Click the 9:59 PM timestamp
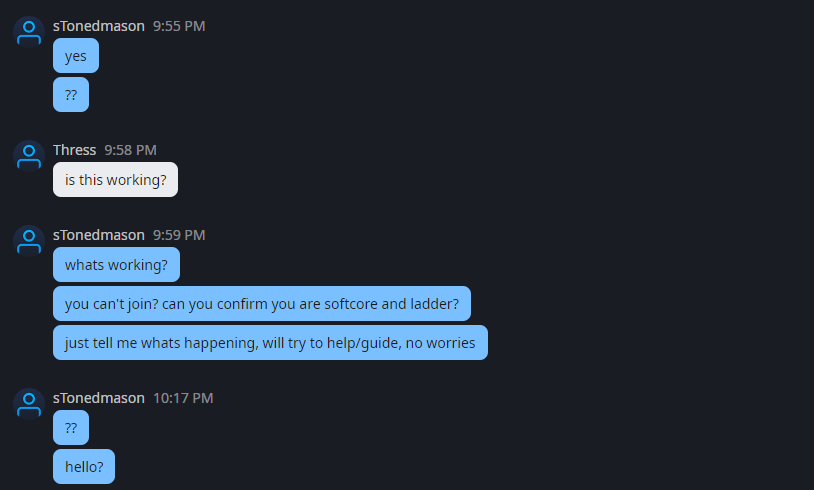 [179, 235]
